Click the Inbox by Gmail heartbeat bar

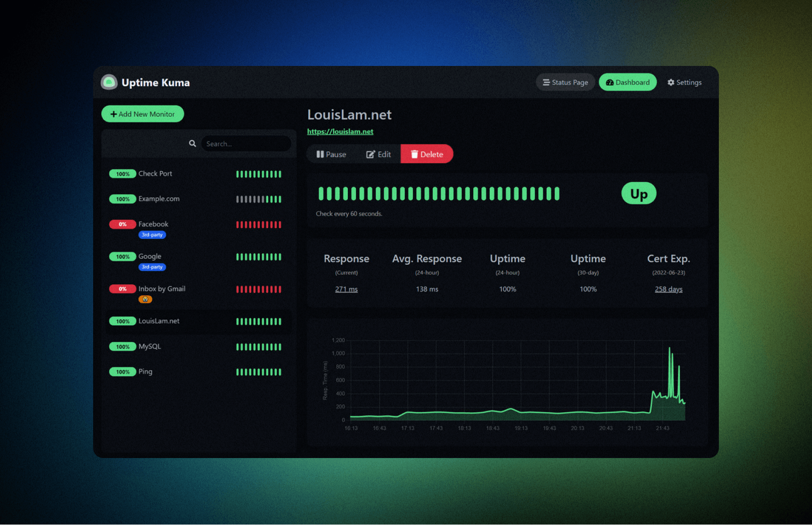point(259,289)
